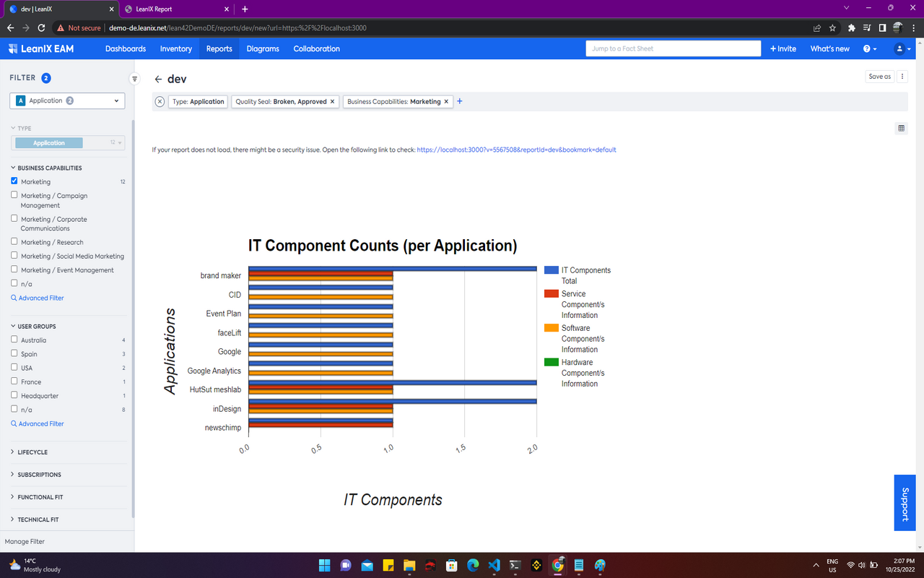Screen dimensions: 924x578
Task: Open the table view icon at right
Action: 901,129
